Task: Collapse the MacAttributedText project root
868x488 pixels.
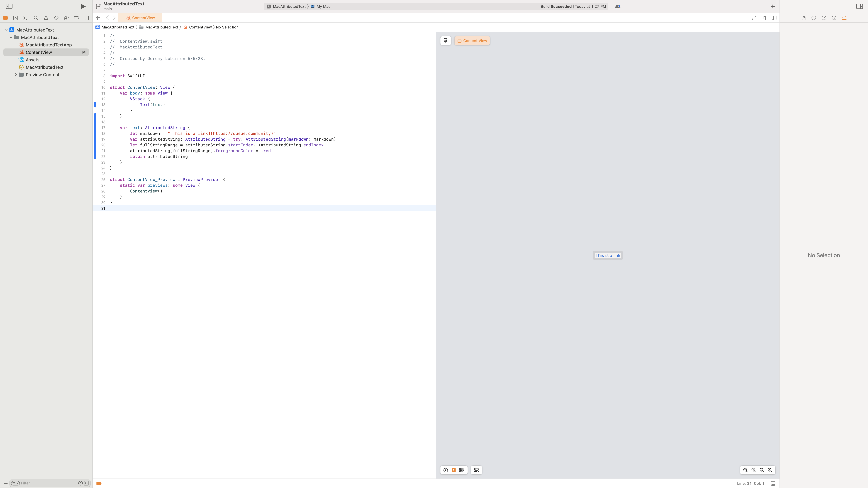Action: (6, 30)
